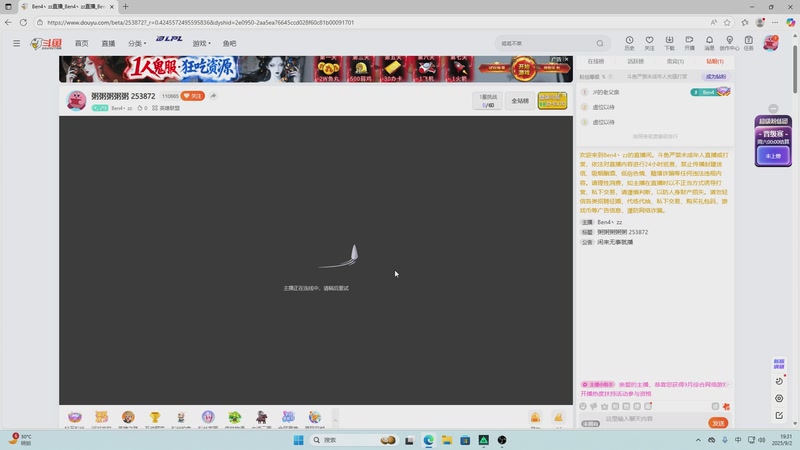This screenshot has height=450, width=800.
Task: Expand the gift bar with chevron arrow
Action: coord(335,419)
